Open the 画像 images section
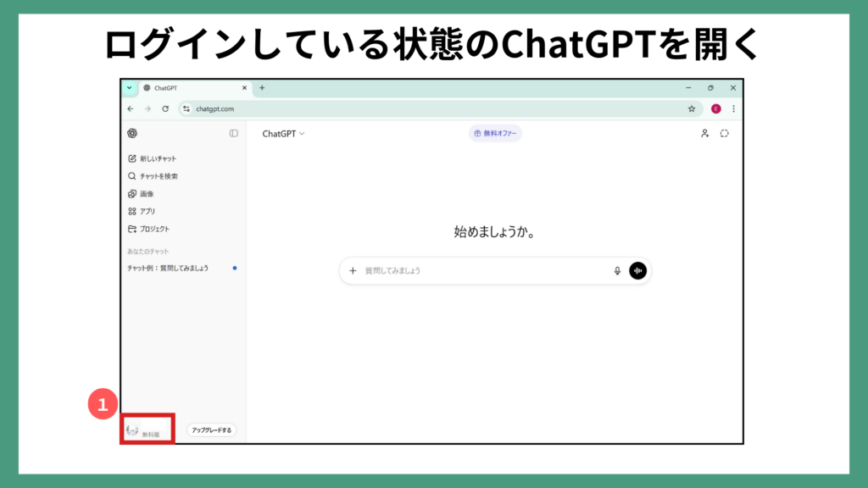868x488 pixels. pos(141,194)
